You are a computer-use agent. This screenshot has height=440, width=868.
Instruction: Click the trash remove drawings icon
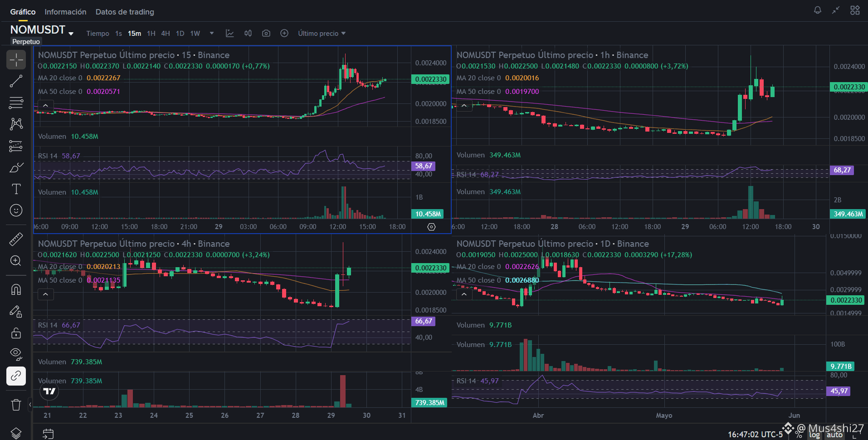pyautogui.click(x=16, y=405)
